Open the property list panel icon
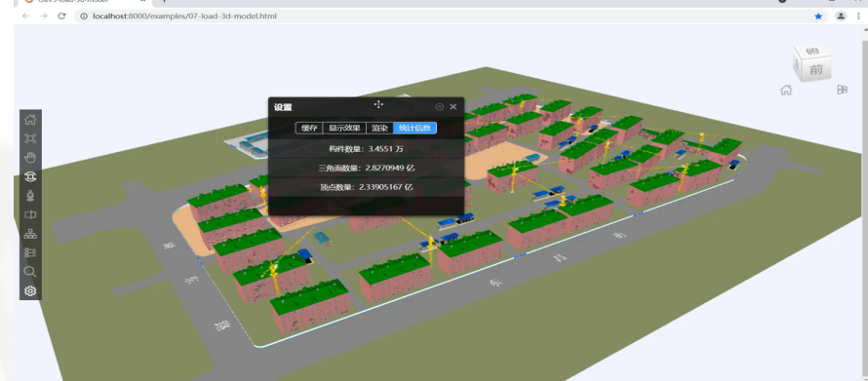This screenshot has width=868, height=381. tap(30, 252)
